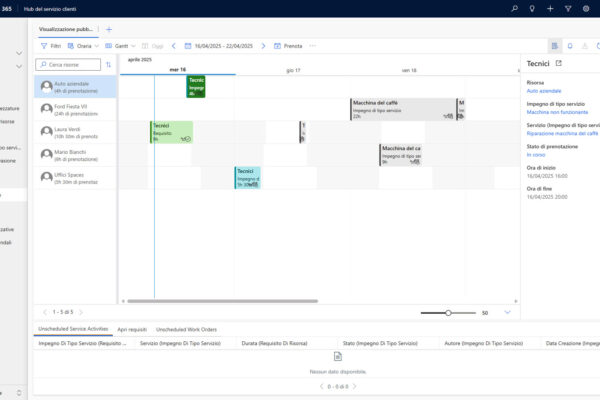Click the sort resources arrows icon

tap(108, 65)
